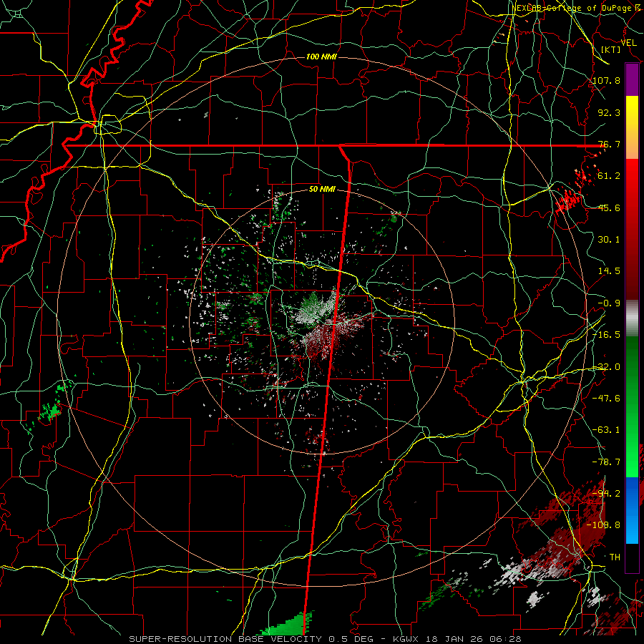The width and height of the screenshot is (644, 644).
Task: Click the -63.1 value on the velocity scale
Action: point(606,430)
